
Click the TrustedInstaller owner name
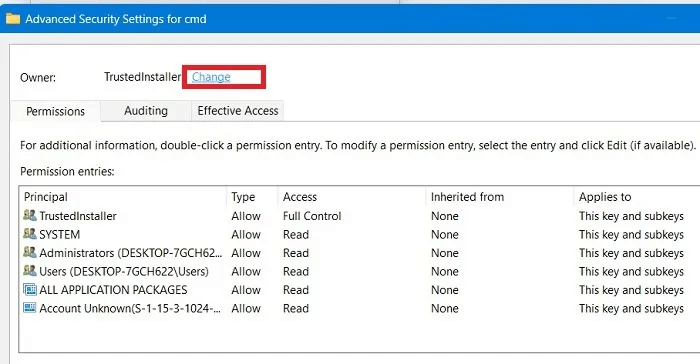tap(142, 77)
